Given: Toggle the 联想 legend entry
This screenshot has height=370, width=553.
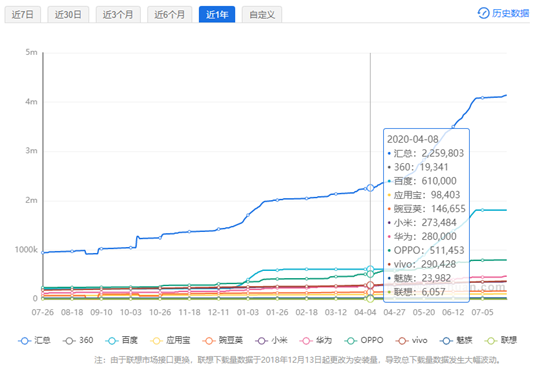Looking at the screenshot, I should [500, 340].
